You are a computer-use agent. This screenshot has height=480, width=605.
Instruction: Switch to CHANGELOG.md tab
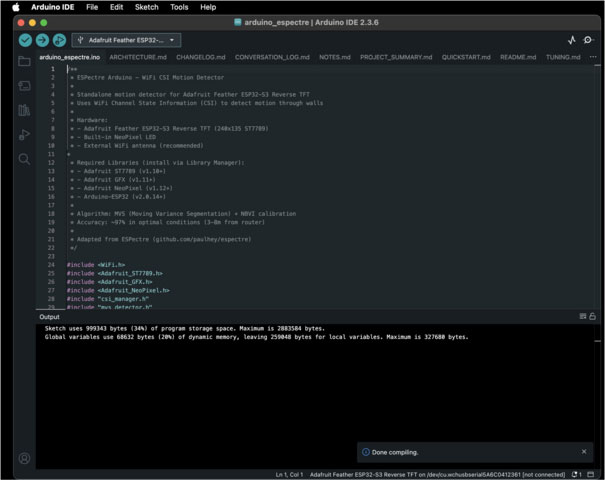coord(201,57)
